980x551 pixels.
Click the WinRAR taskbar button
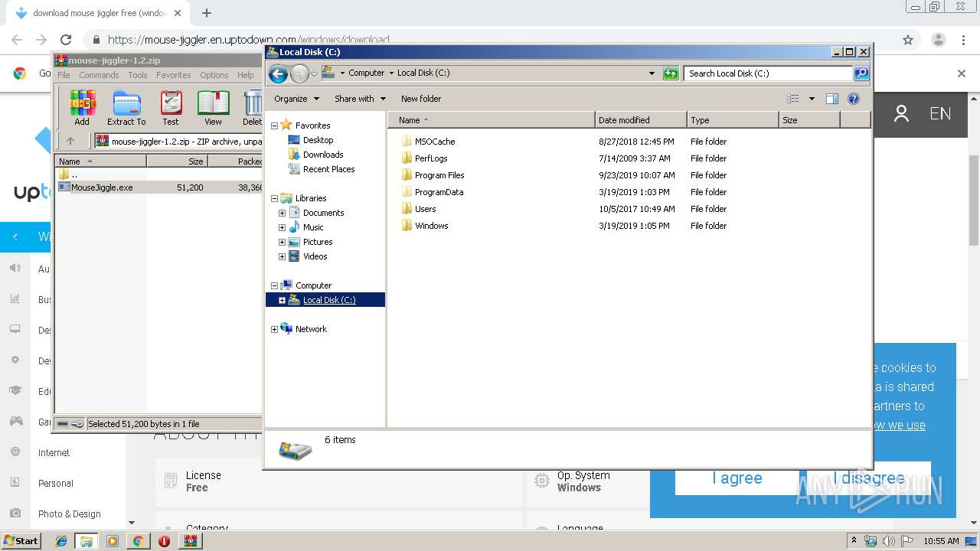pos(191,541)
